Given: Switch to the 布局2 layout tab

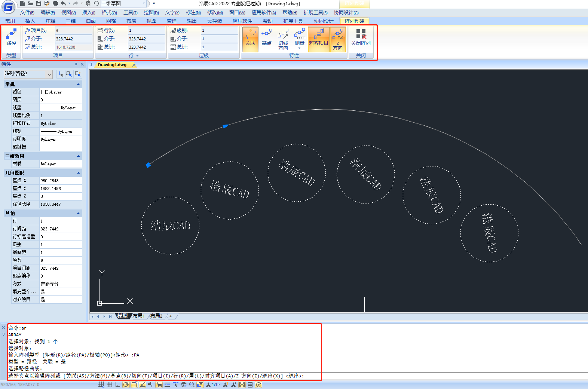Looking at the screenshot, I should point(156,316).
